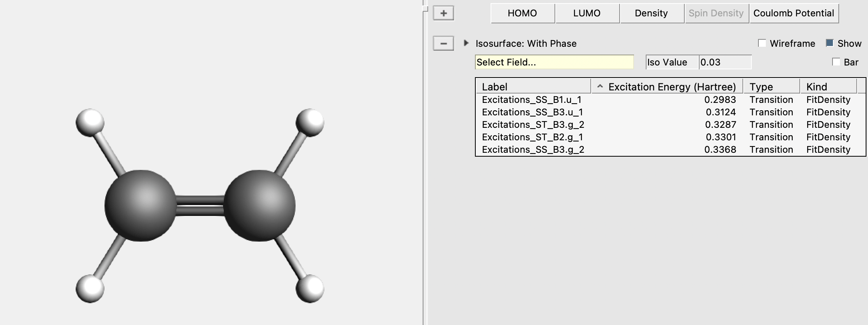Toggle the Show checkbox
The image size is (868, 325).
830,43
